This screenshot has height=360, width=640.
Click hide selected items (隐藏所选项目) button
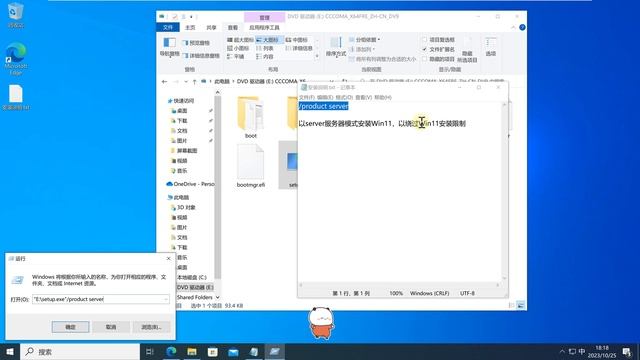coord(467,51)
